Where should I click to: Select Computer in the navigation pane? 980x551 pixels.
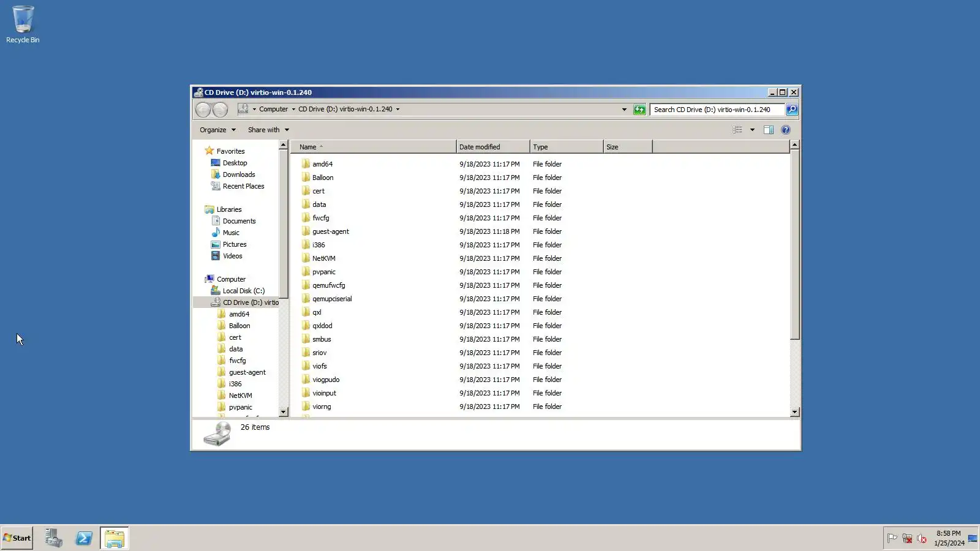pyautogui.click(x=231, y=279)
